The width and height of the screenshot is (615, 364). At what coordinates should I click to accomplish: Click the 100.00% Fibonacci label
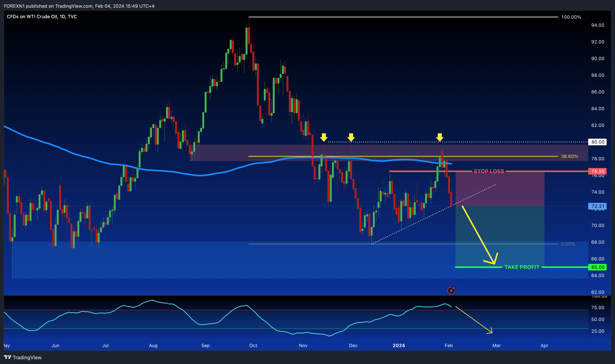pos(571,17)
